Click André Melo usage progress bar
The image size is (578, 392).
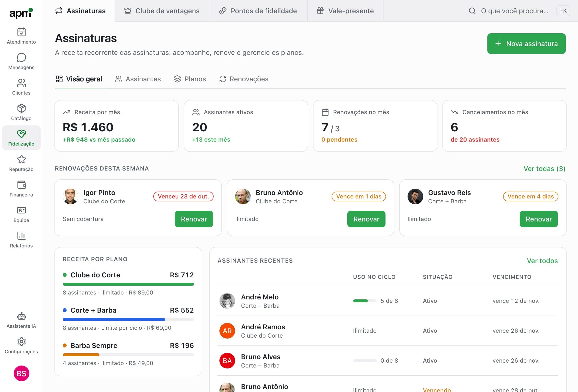pyautogui.click(x=365, y=301)
